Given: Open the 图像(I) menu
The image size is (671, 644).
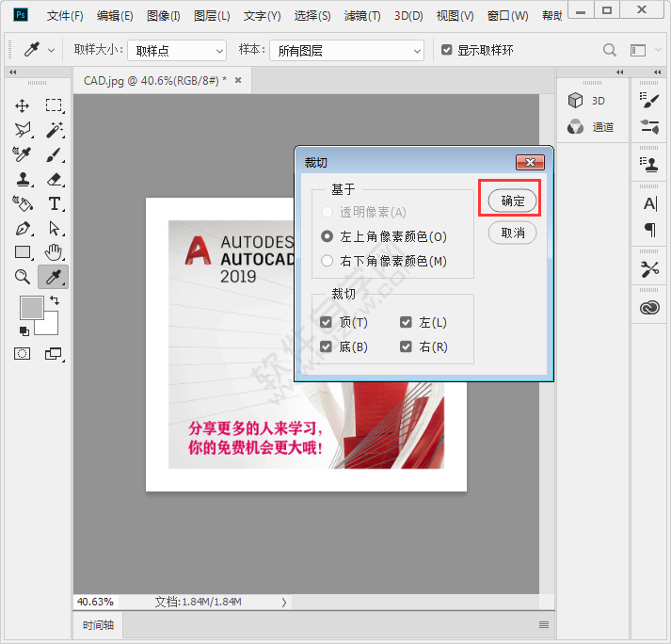Looking at the screenshot, I should click(164, 16).
